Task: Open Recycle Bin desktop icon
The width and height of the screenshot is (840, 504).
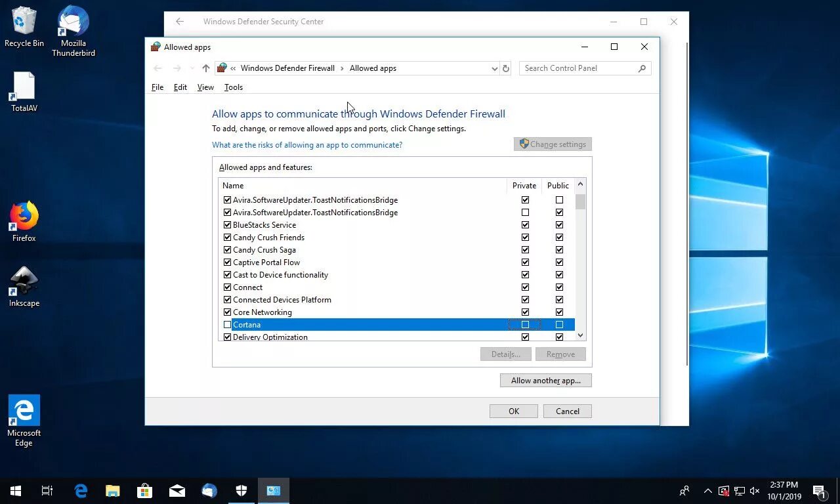Action: point(24,27)
